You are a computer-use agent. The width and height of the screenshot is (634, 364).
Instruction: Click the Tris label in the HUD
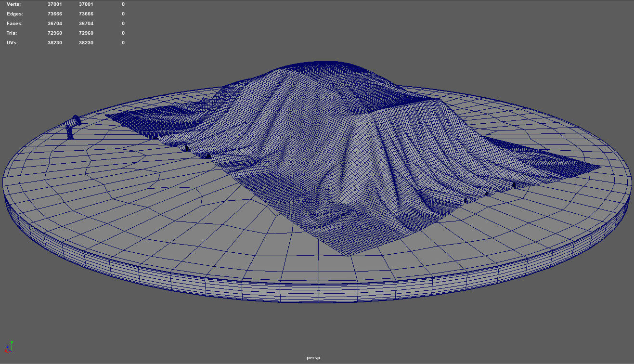click(x=12, y=33)
